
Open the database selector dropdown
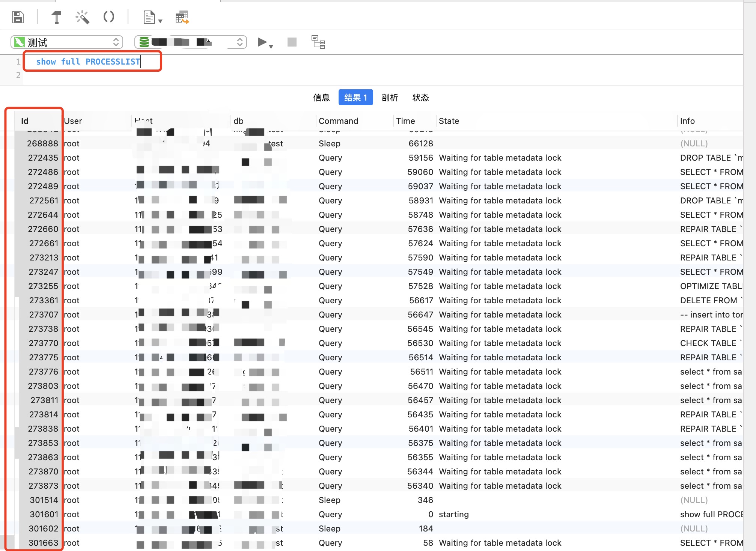190,42
